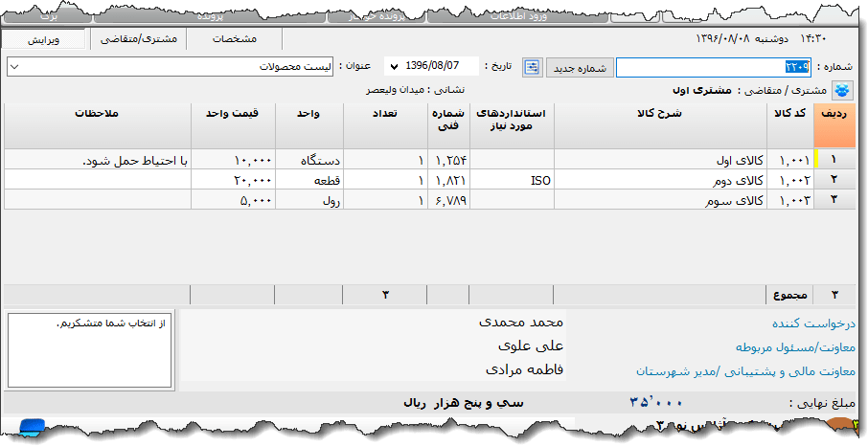Select the پرونده top tab
The image size is (868, 446).
(x=211, y=16)
